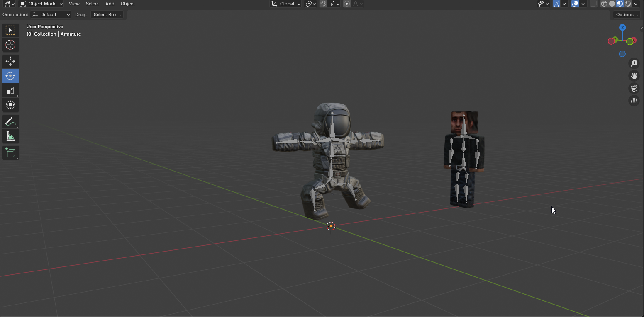Viewport: 644px width, 317px height.
Task: Open the View menu
Action: click(x=74, y=4)
